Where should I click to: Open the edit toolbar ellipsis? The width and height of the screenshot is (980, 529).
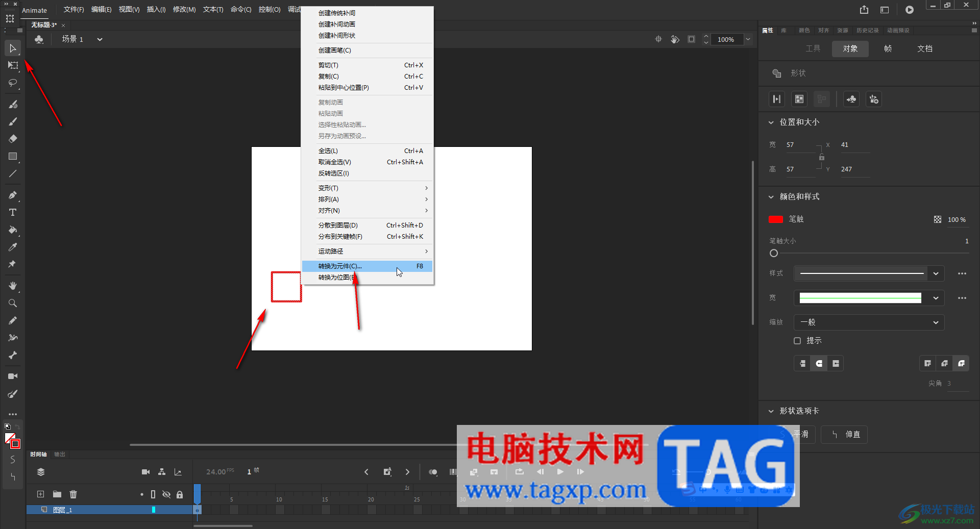click(x=13, y=414)
